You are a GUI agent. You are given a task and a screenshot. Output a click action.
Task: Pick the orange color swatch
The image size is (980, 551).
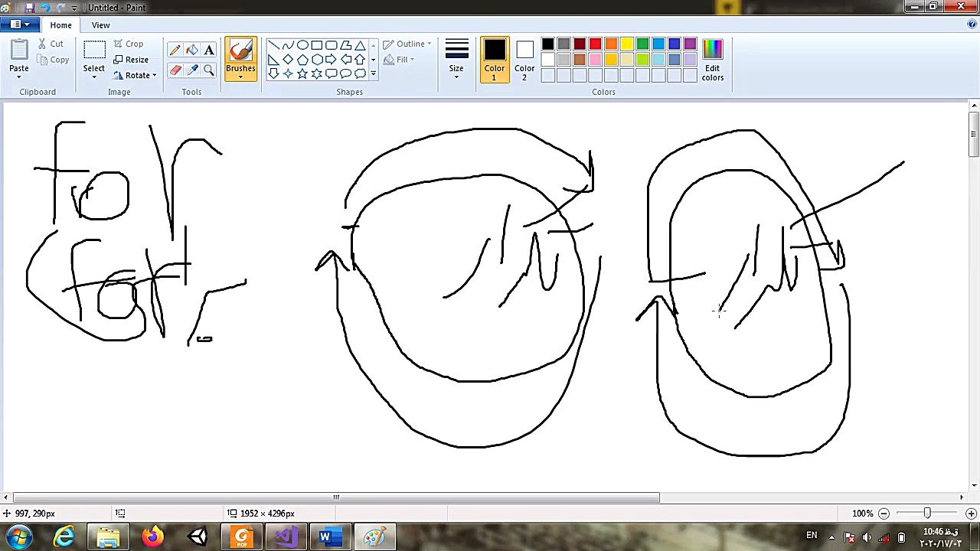pos(611,44)
